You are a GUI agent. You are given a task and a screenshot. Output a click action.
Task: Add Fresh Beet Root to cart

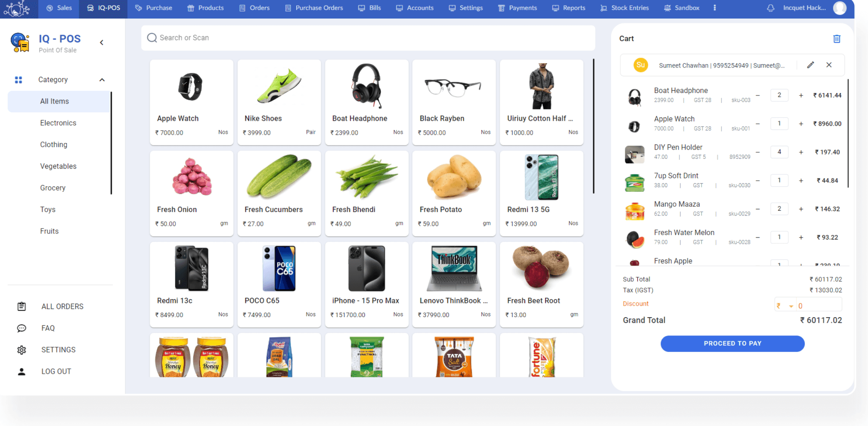(x=542, y=284)
